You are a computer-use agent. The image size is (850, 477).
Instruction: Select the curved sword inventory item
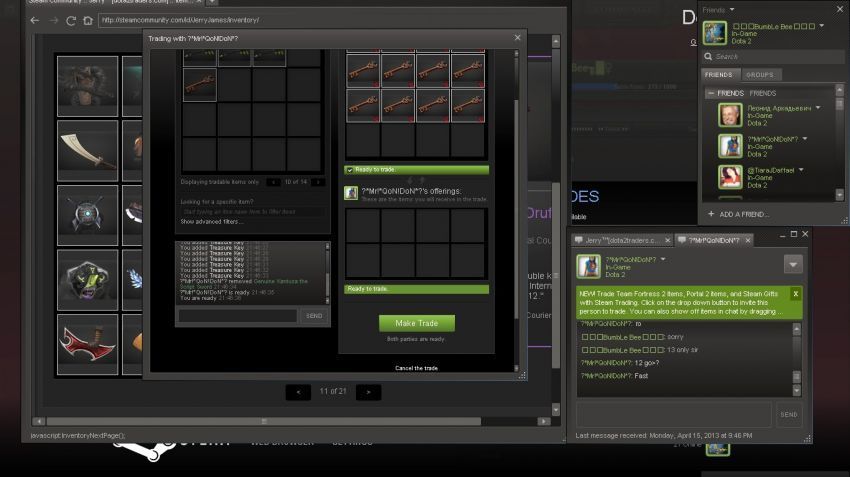pyautogui.click(x=87, y=151)
